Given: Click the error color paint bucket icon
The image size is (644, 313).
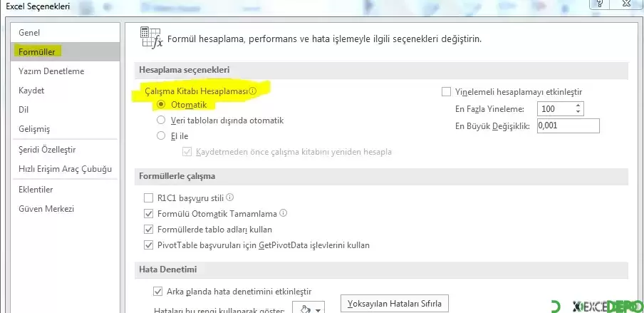Looking at the screenshot, I should pos(305,309).
